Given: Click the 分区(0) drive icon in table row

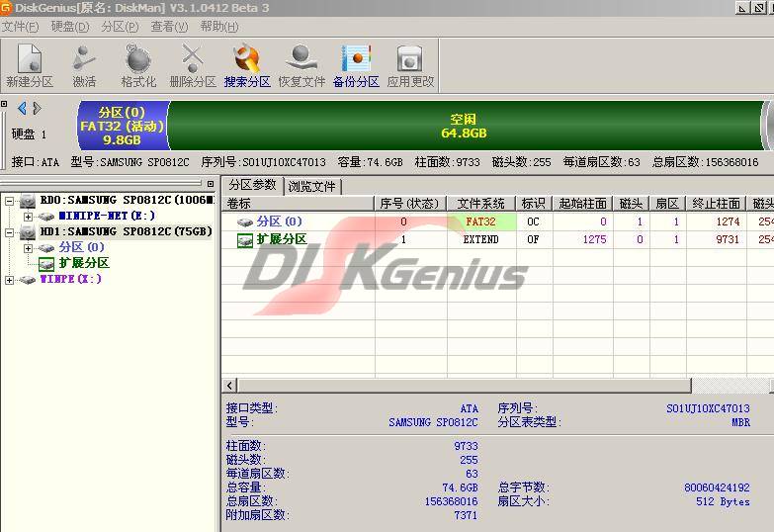Looking at the screenshot, I should [245, 222].
